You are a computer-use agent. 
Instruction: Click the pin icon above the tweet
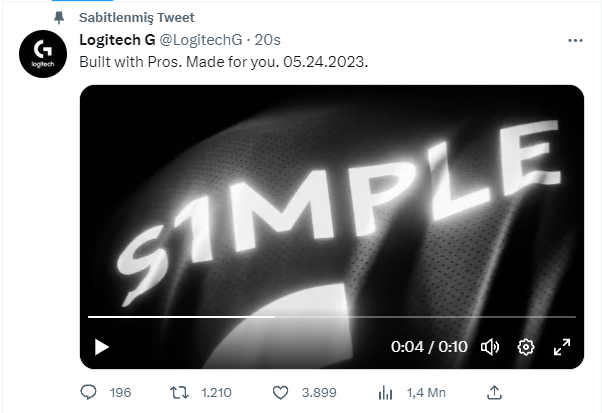[x=60, y=18]
